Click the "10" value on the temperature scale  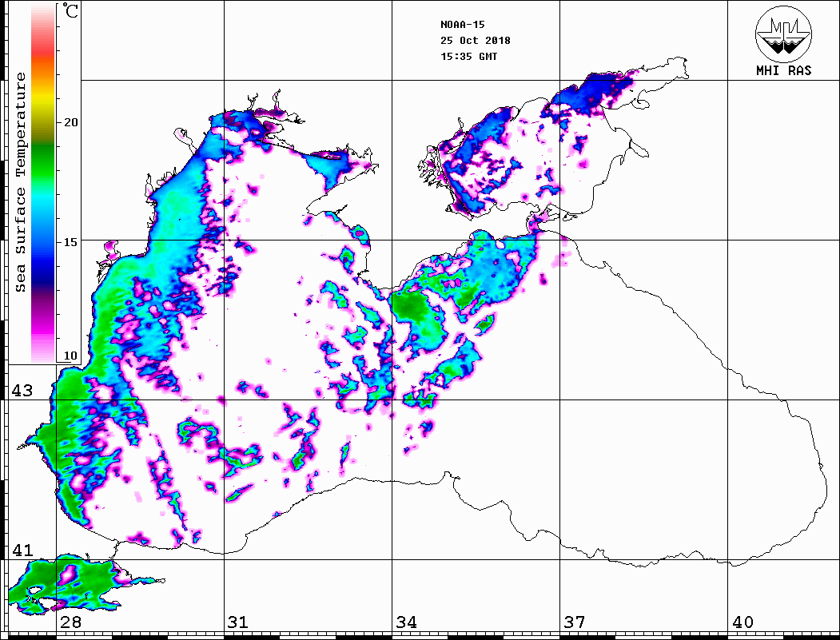click(x=70, y=356)
